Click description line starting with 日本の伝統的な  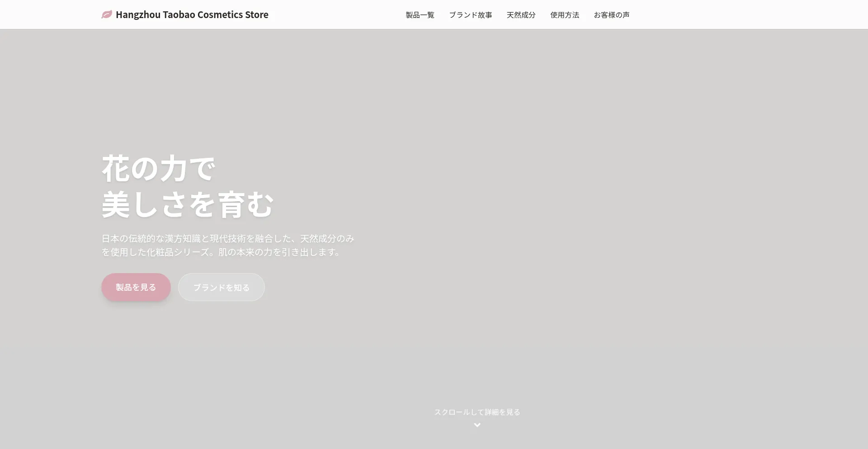(x=227, y=238)
